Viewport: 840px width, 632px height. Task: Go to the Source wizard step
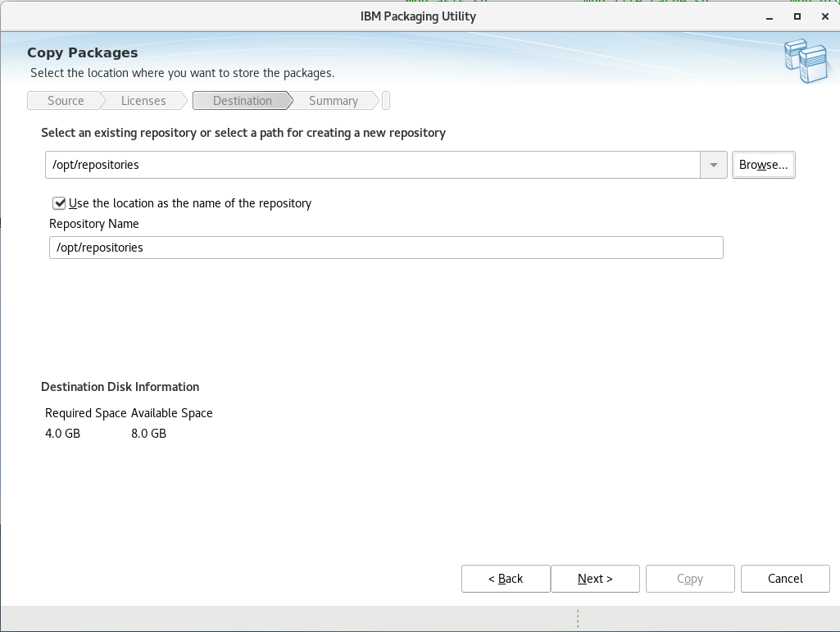[66, 101]
